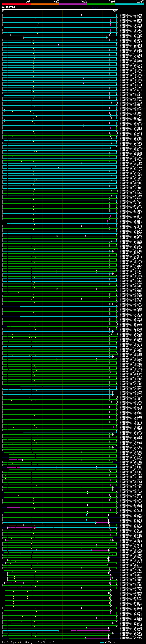Select the UniRef100_Q8IBA0 hit label
This screenshot has height=644, width=146.
[131, 492]
